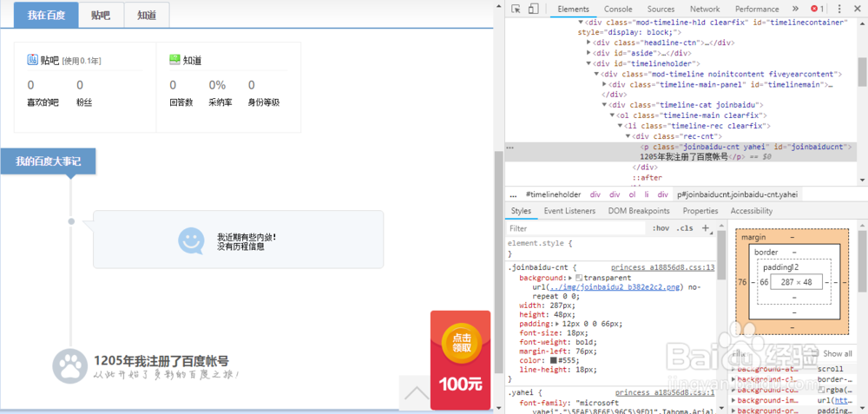Switch to the Performance tab
Screen dimensions: 868x414
click(x=757, y=9)
